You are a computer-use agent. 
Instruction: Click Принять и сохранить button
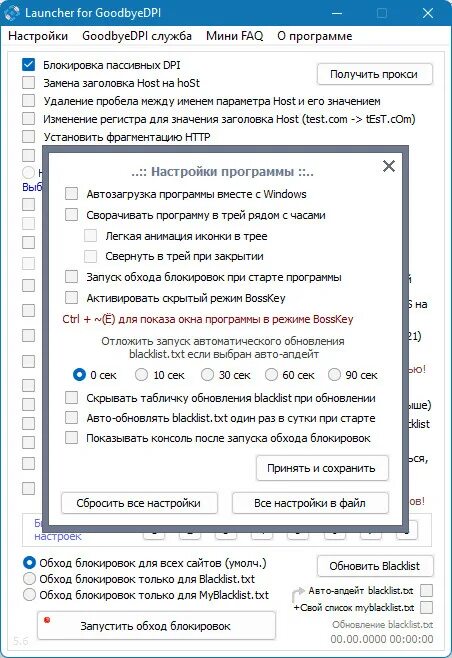(x=322, y=468)
